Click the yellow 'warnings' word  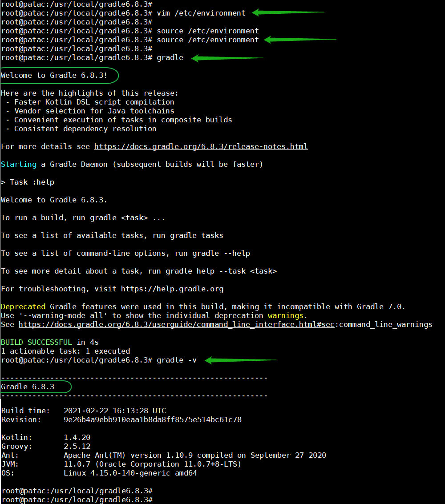(286, 316)
